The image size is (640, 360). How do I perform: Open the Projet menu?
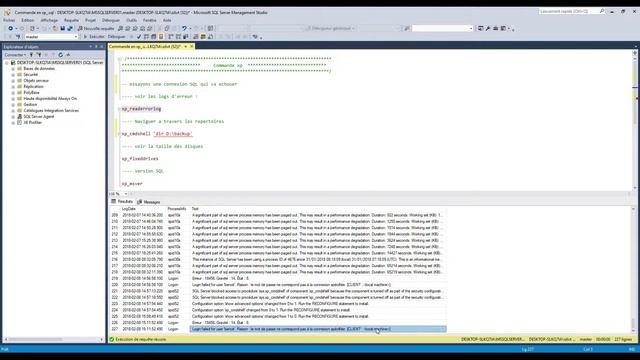(90, 20)
